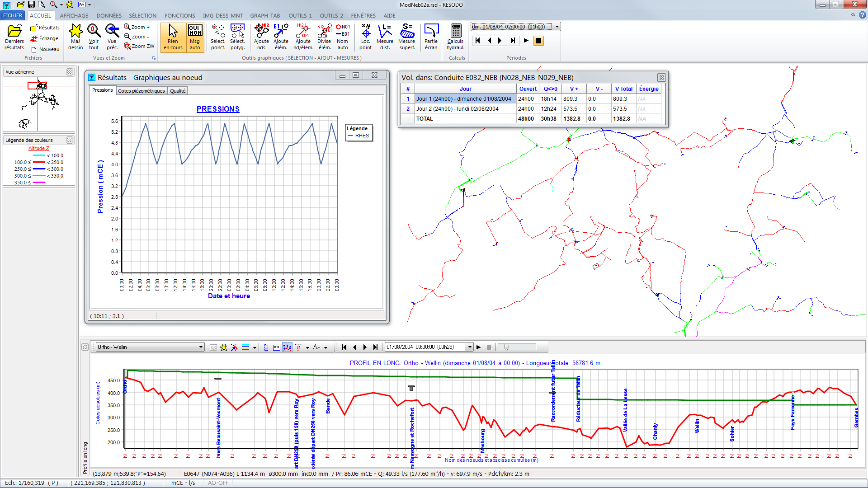This screenshot has height=488, width=868.
Task: Activate the Mesure superf. tool
Action: coord(407,37)
